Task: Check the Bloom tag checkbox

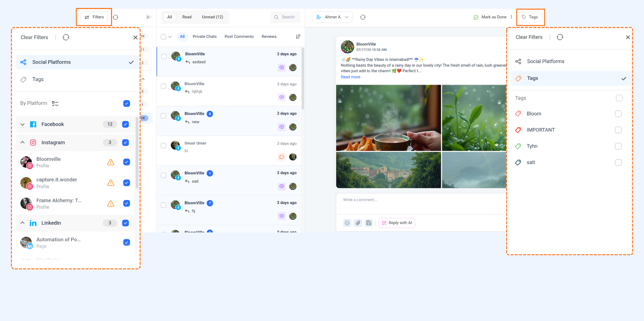Action: [618, 114]
